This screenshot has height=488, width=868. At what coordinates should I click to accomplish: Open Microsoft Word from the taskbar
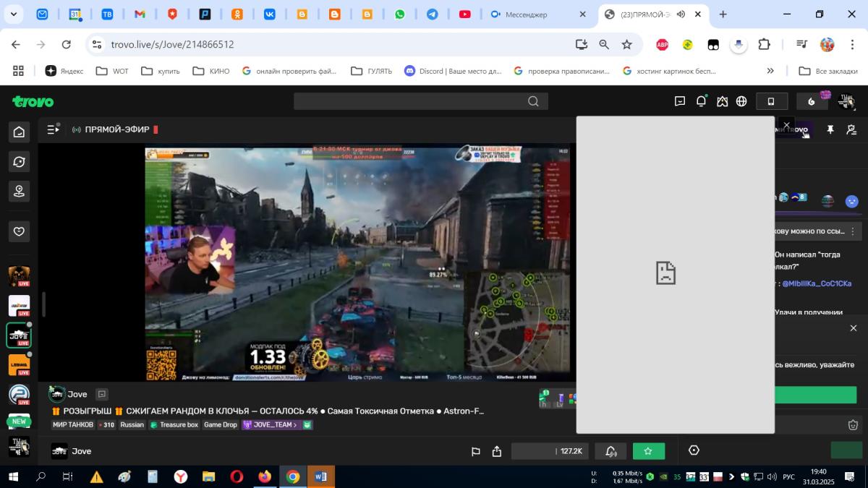pyautogui.click(x=321, y=476)
